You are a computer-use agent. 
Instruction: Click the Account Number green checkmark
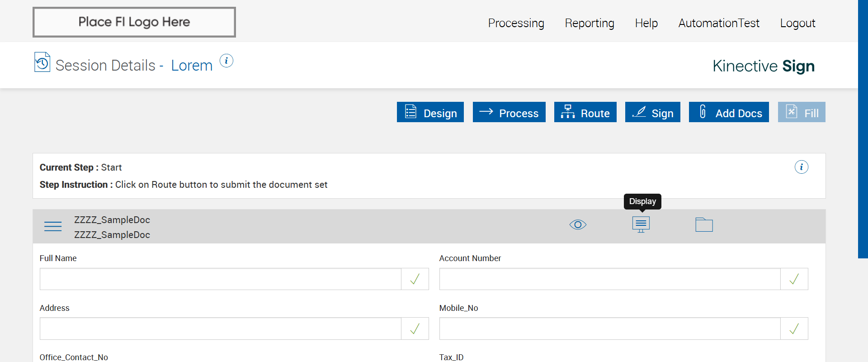794,279
